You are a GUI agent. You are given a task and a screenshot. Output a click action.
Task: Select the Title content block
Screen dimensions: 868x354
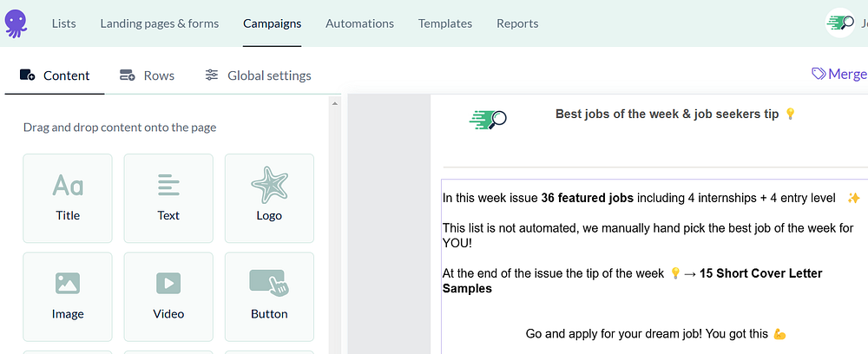[x=68, y=198]
